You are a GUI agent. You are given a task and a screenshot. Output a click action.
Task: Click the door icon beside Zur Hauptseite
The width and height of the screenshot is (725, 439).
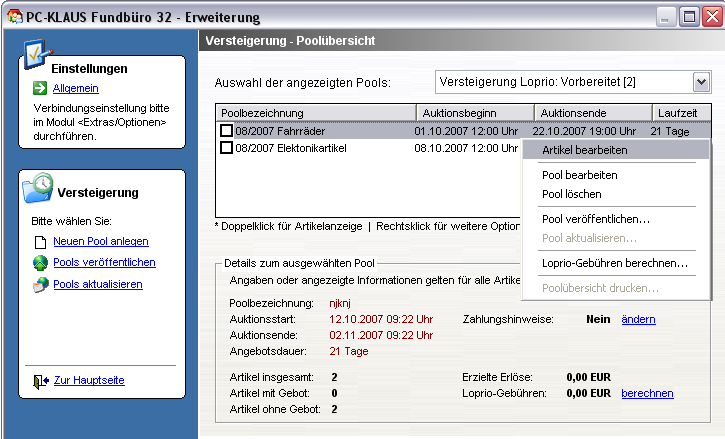(x=40, y=381)
